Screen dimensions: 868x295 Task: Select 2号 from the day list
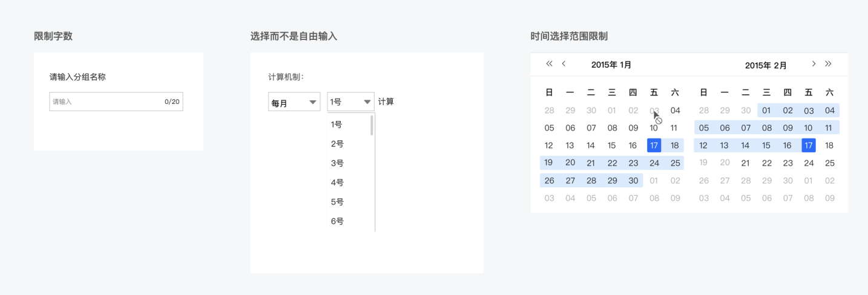(337, 144)
